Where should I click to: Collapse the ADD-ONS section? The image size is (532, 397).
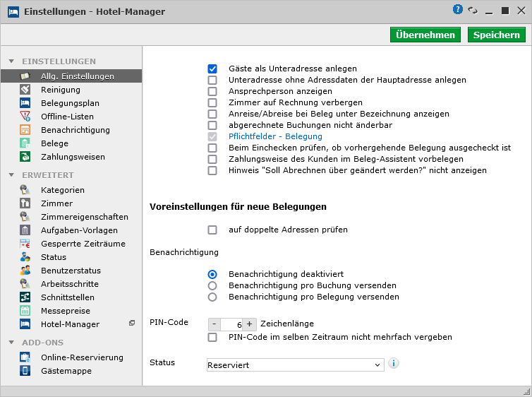(11, 343)
